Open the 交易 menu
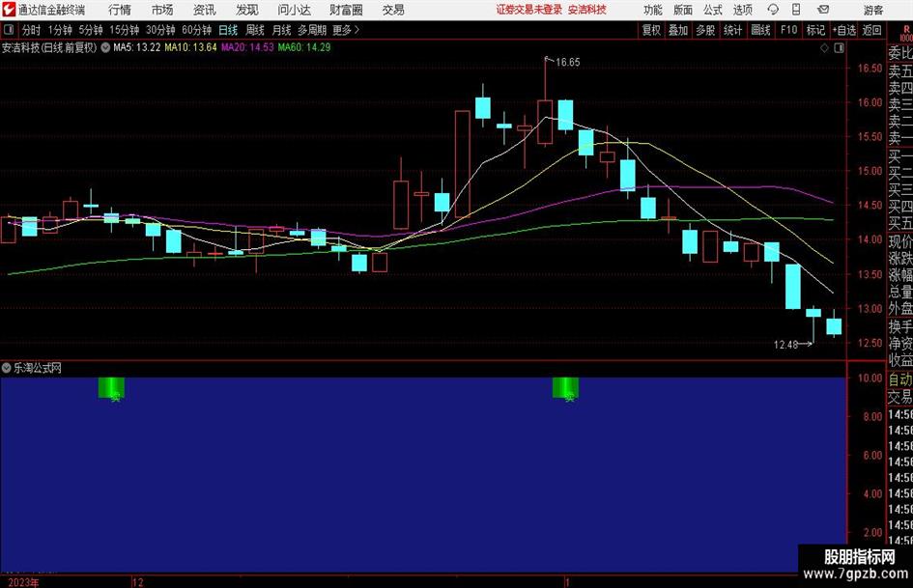This screenshot has height=588, width=913. (393, 10)
